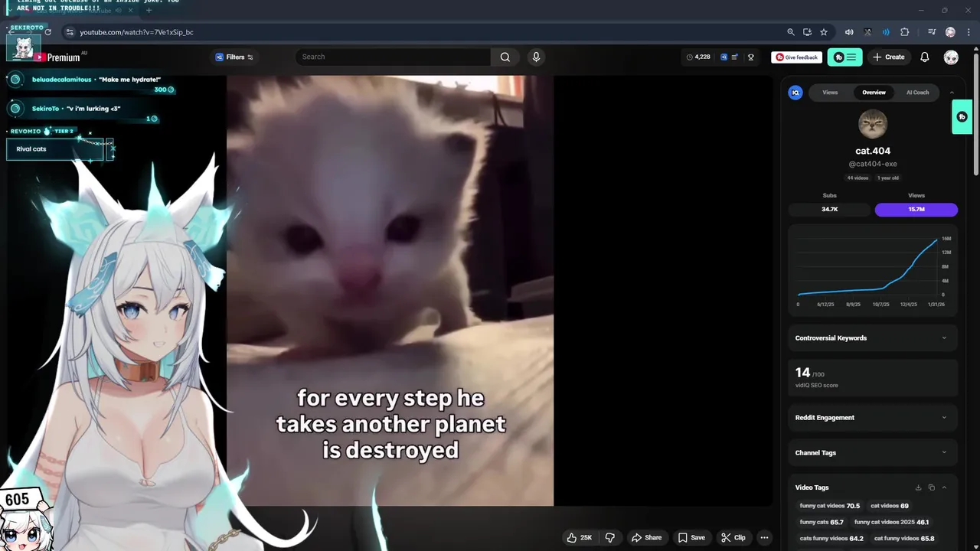
Task: Save the video to a playlist
Action: 691,537
